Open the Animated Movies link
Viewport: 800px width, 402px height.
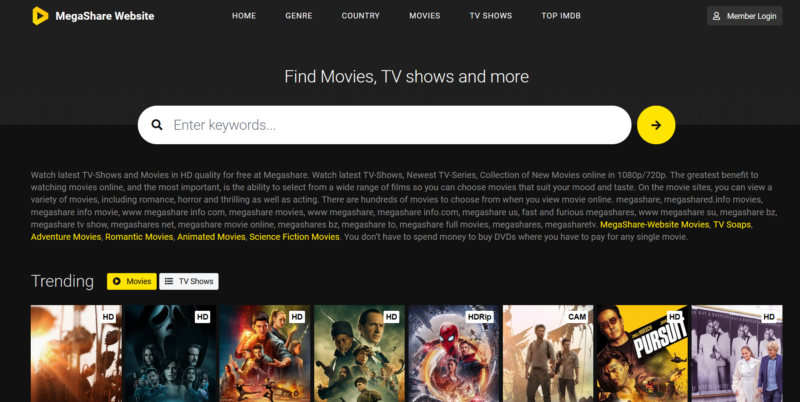coord(211,237)
